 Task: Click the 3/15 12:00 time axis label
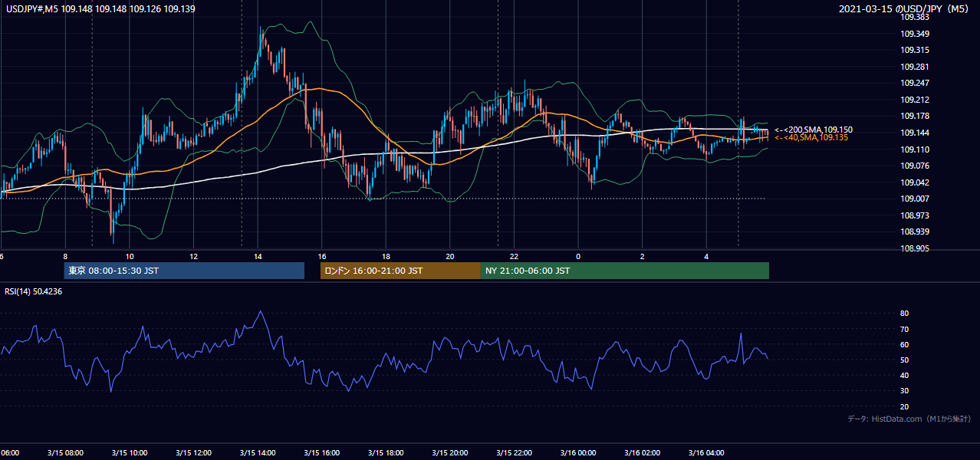193,452
